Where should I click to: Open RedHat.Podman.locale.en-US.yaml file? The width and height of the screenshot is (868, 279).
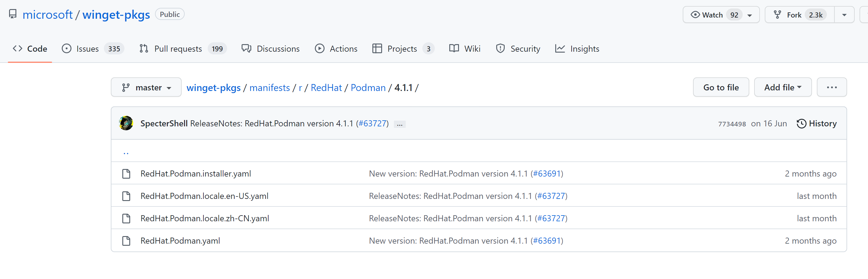(205, 196)
